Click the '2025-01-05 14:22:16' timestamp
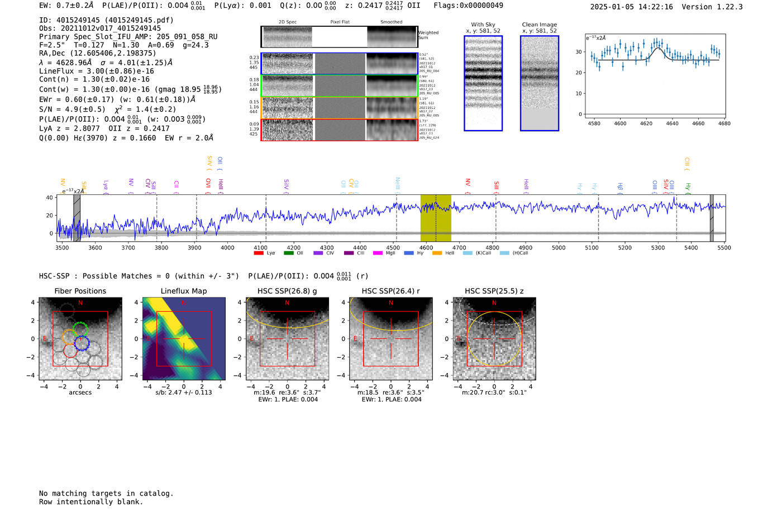Screen dimensions: 782x532 (x=632, y=7)
